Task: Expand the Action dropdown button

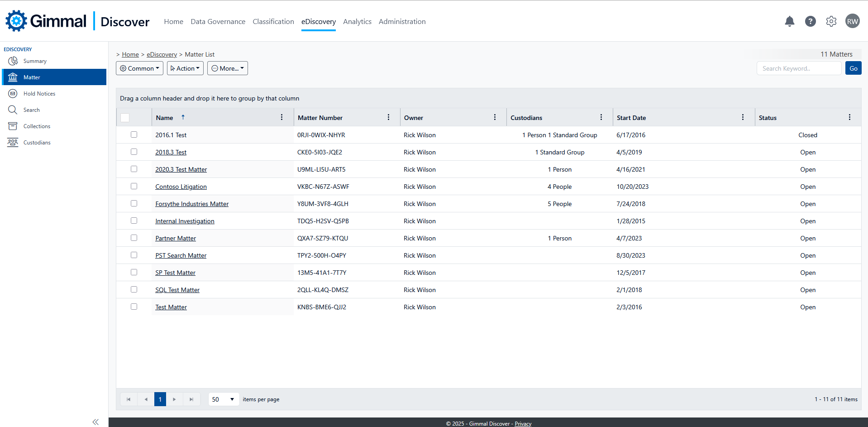Action: (x=185, y=68)
